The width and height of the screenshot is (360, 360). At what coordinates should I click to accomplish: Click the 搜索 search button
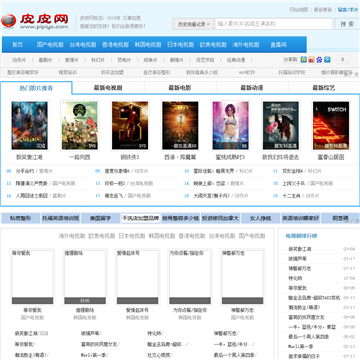pyautogui.click(x=347, y=24)
